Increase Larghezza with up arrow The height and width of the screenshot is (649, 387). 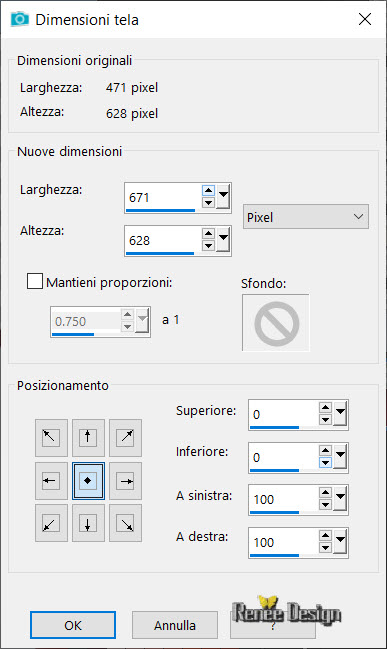click(x=208, y=191)
